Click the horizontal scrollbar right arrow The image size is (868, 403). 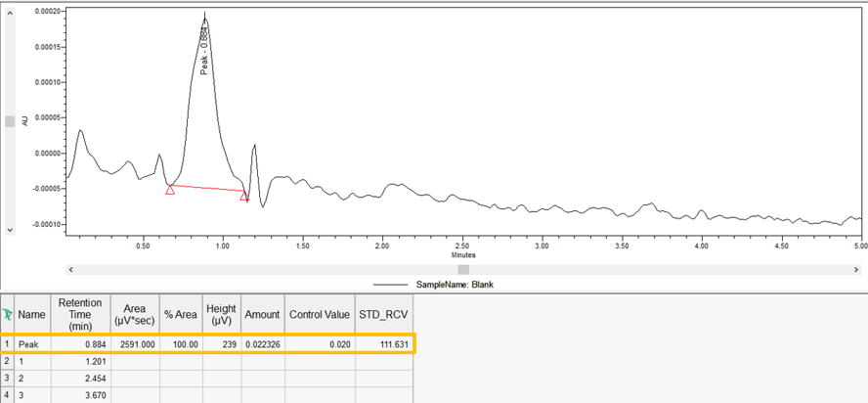tap(857, 269)
